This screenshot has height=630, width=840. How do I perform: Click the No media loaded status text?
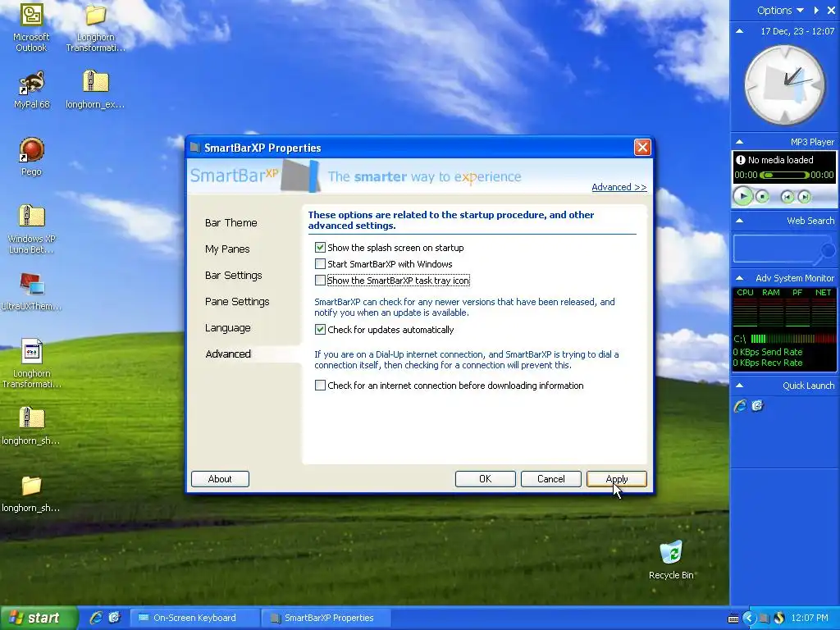click(x=781, y=160)
